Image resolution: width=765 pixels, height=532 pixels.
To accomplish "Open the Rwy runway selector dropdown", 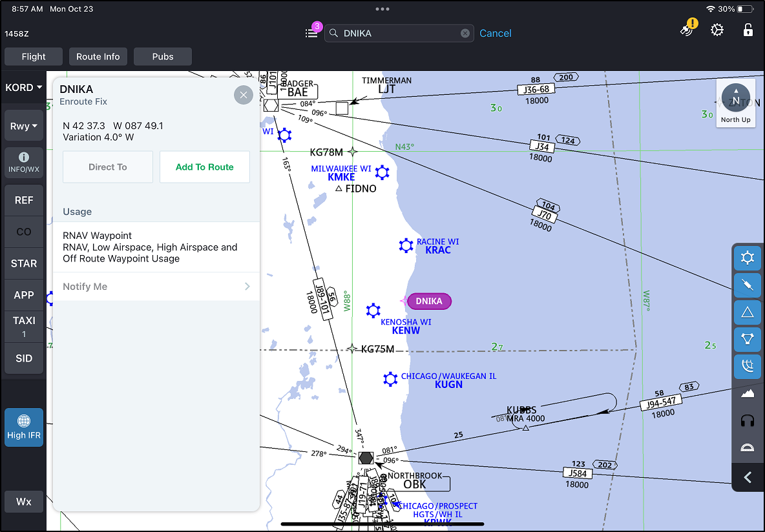I will [23, 125].
